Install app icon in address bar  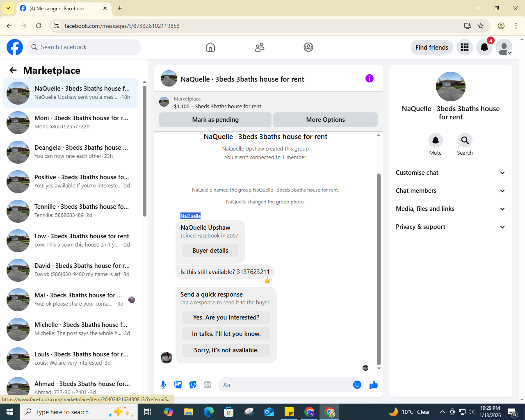[x=468, y=26]
